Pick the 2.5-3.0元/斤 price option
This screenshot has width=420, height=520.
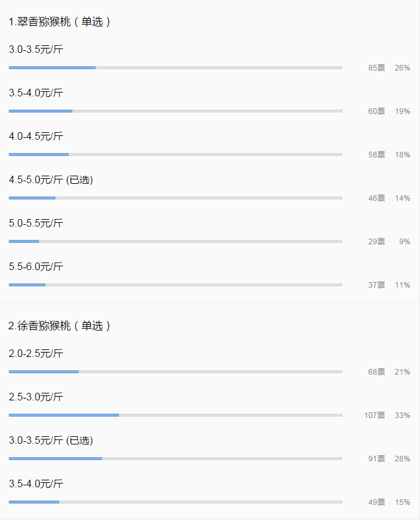(36, 397)
